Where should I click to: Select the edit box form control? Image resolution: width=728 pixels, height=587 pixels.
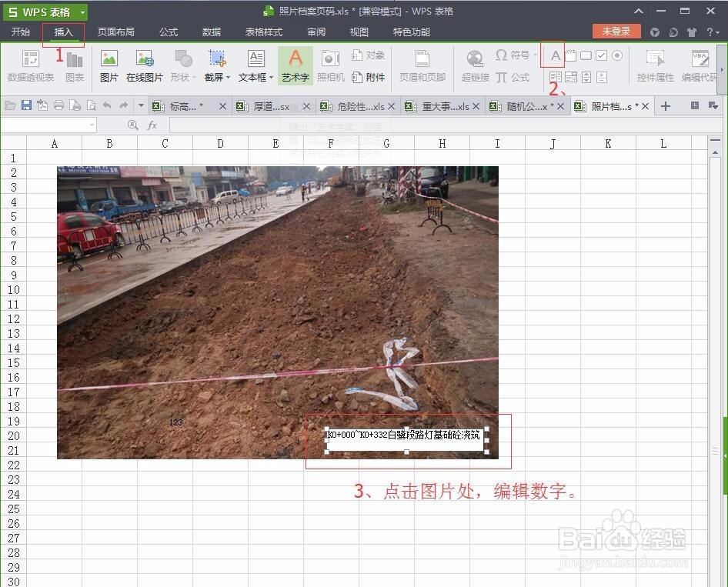[570, 55]
